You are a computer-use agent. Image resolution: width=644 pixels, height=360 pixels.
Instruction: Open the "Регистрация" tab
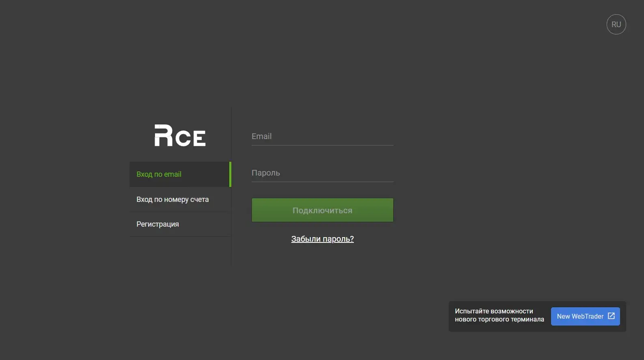point(180,224)
